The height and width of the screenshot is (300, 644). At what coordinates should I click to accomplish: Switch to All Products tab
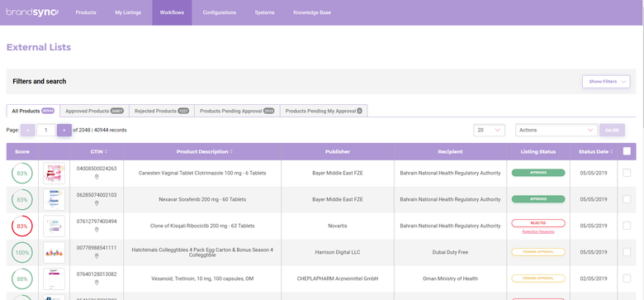coord(33,111)
